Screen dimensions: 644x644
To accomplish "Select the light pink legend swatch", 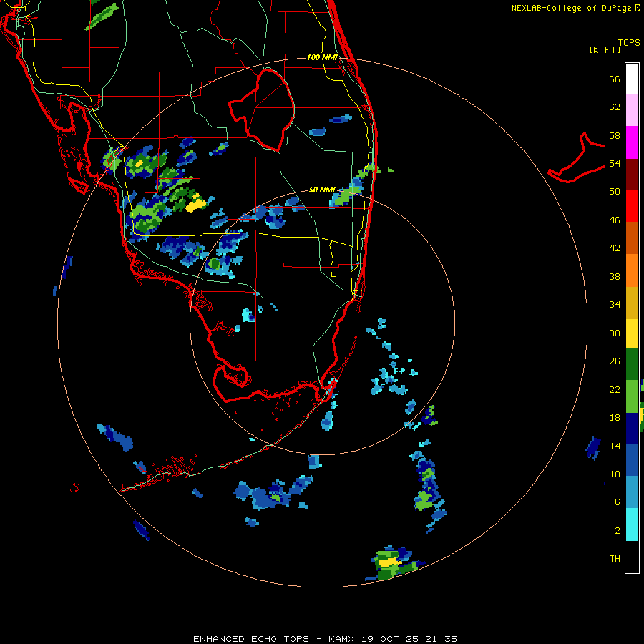I will [x=632, y=109].
